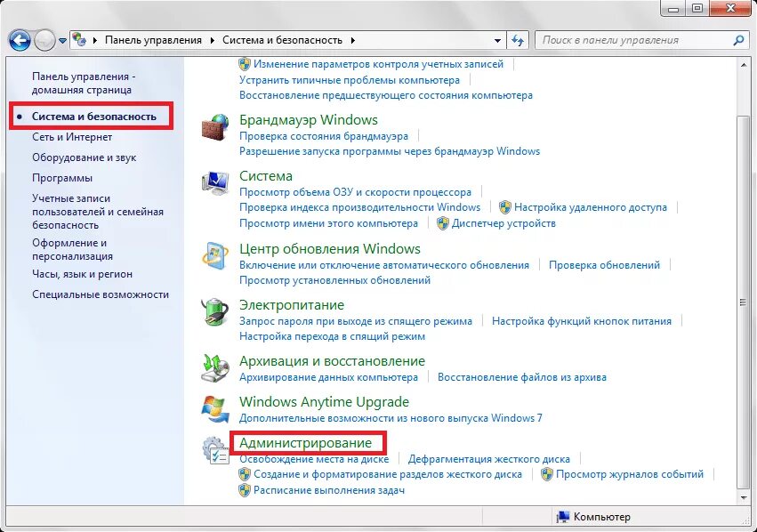Expand the arrow after Панель управления breadcrumb

(212, 41)
